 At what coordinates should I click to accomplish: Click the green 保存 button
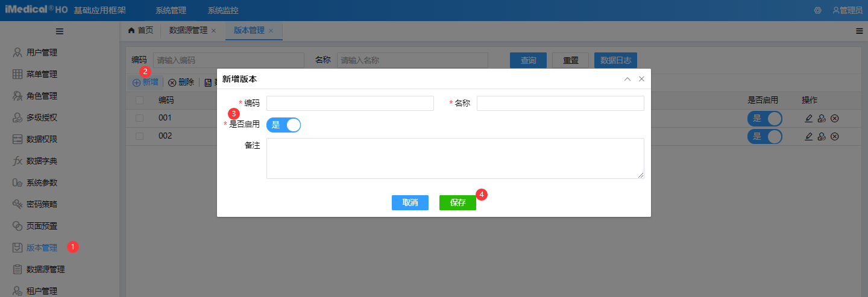coord(458,202)
